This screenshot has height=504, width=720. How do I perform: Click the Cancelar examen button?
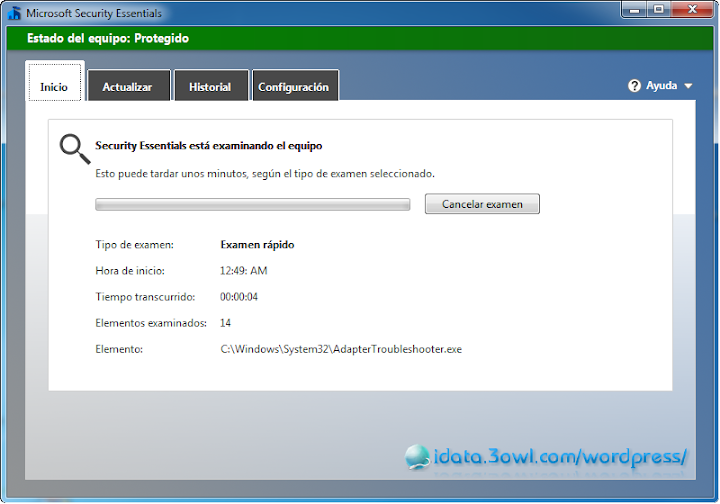click(482, 204)
